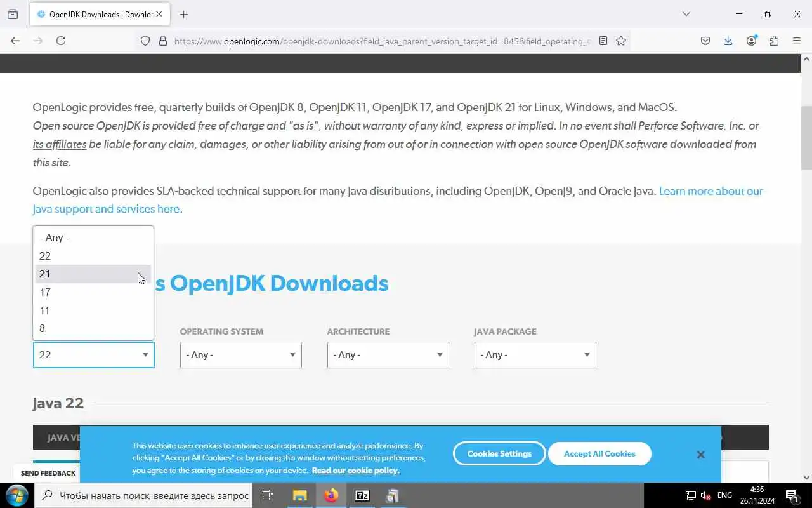Image resolution: width=812 pixels, height=508 pixels.
Task: Open the taskbar clock showing 4:36
Action: (x=757, y=495)
